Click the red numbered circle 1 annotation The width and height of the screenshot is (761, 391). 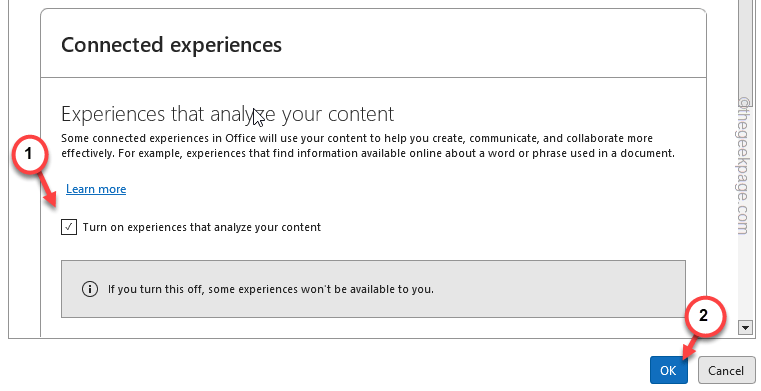click(x=28, y=154)
